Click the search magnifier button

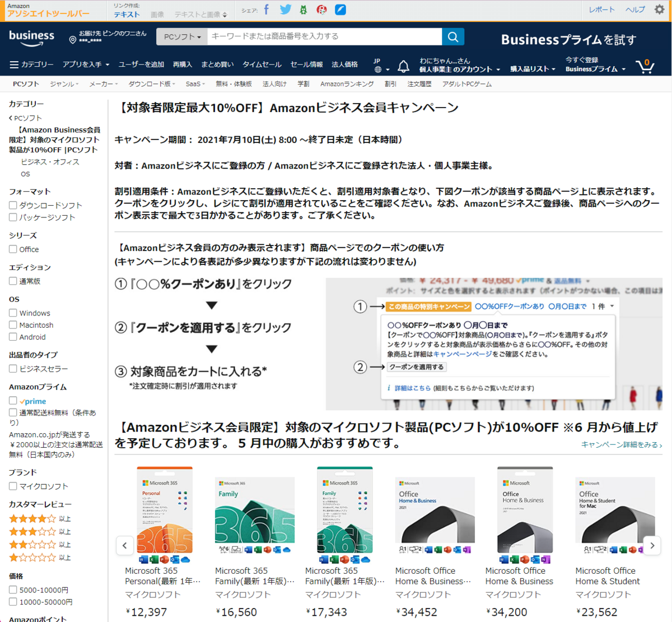pos(453,36)
